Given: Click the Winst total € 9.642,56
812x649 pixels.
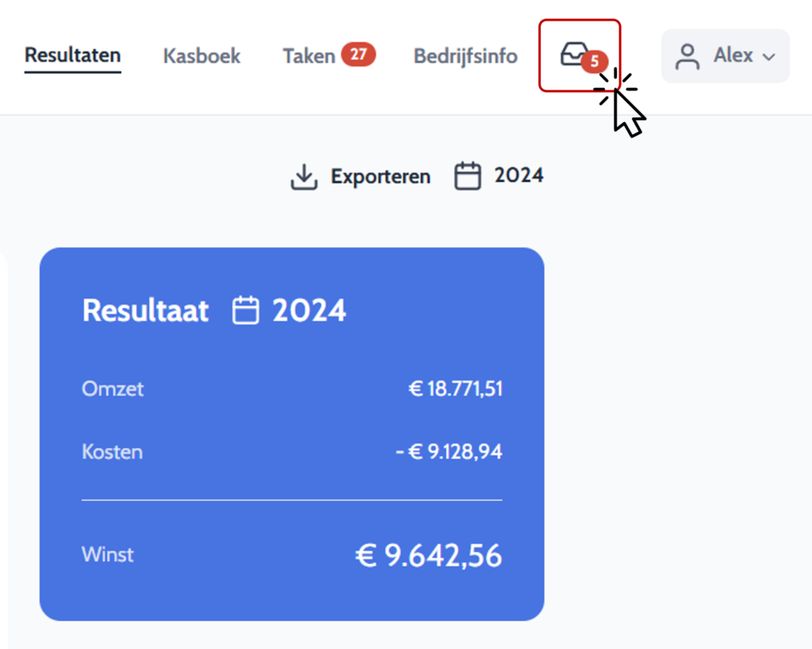Looking at the screenshot, I should coord(429,555).
